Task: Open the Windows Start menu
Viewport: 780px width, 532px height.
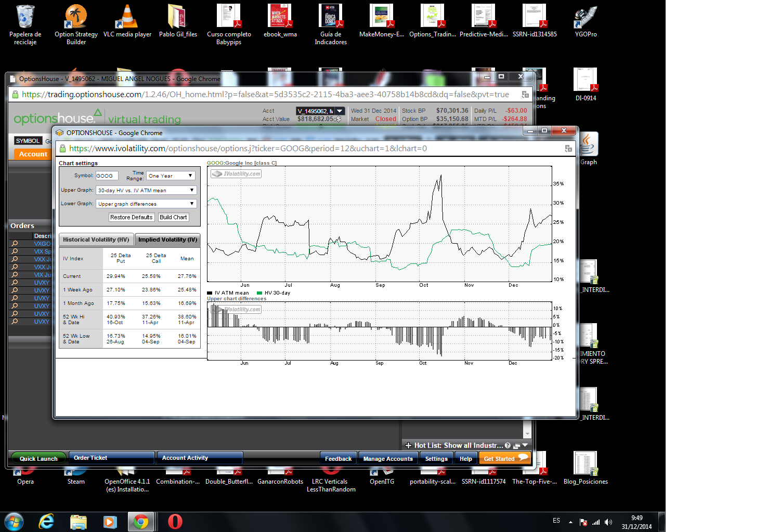Action: (x=14, y=522)
